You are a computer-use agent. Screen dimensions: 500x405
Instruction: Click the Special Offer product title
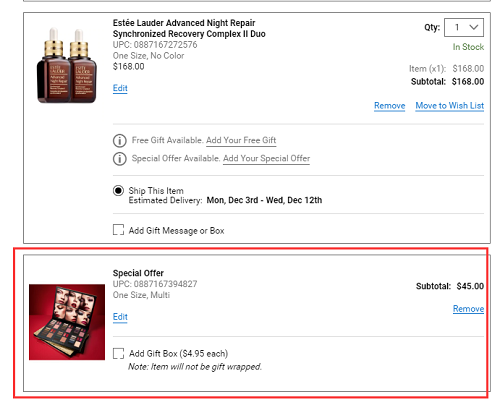click(138, 273)
